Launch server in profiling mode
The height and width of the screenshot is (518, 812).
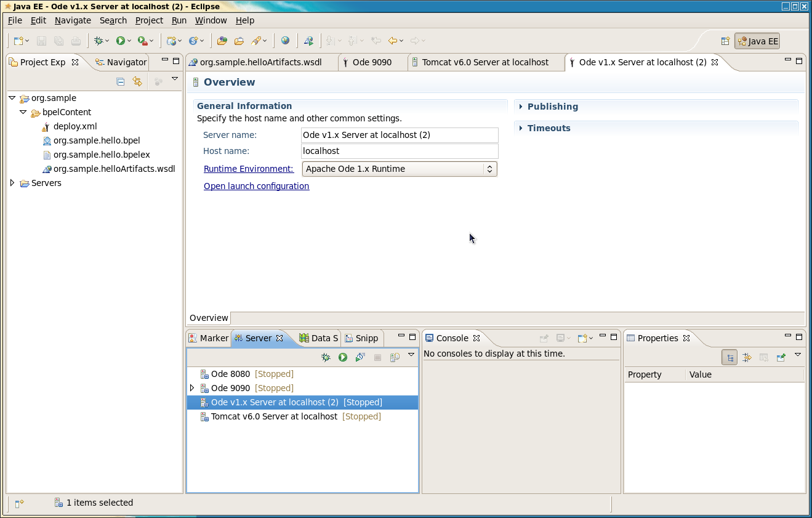(360, 357)
